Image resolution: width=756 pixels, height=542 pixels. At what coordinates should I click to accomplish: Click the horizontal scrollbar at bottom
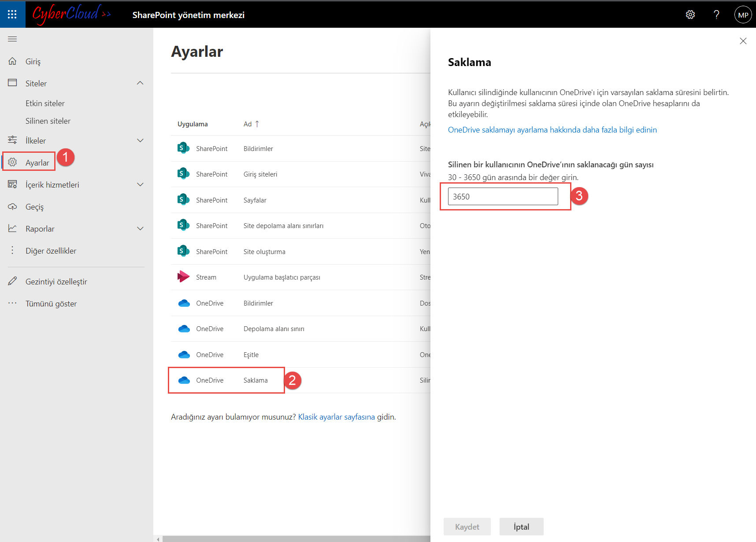(x=296, y=539)
